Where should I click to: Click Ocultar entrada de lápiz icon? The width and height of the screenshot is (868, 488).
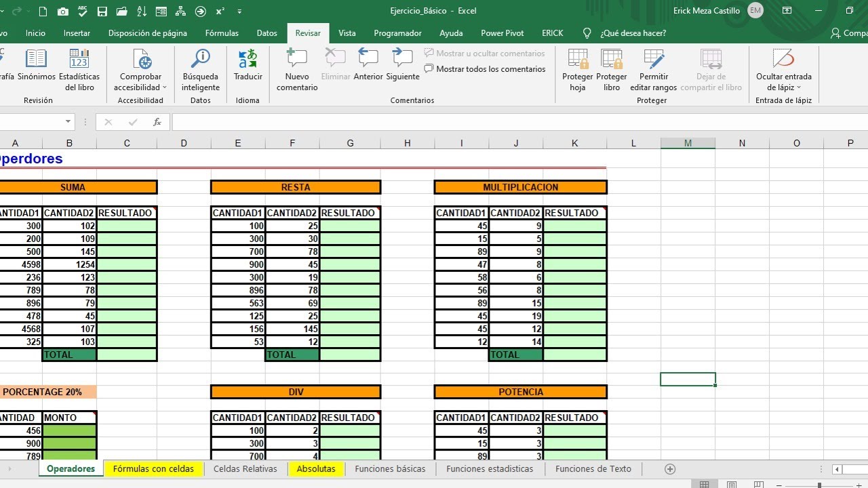click(784, 60)
